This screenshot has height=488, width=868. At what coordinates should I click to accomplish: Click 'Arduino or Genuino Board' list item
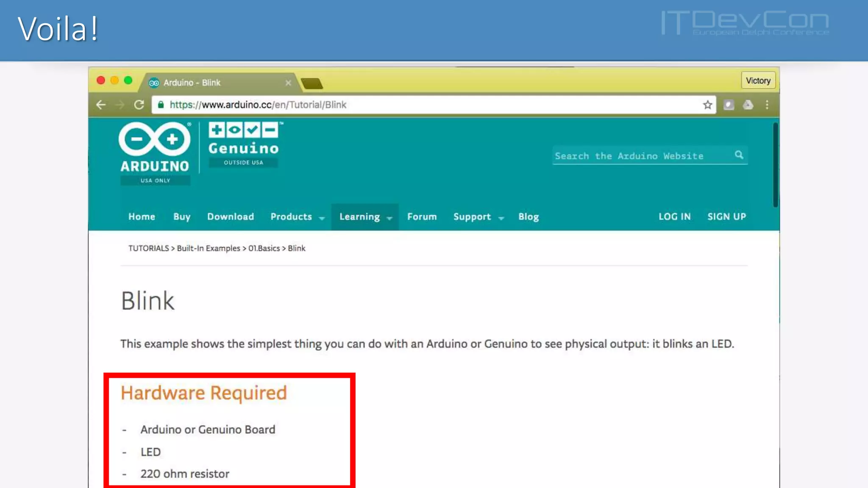pyautogui.click(x=208, y=430)
